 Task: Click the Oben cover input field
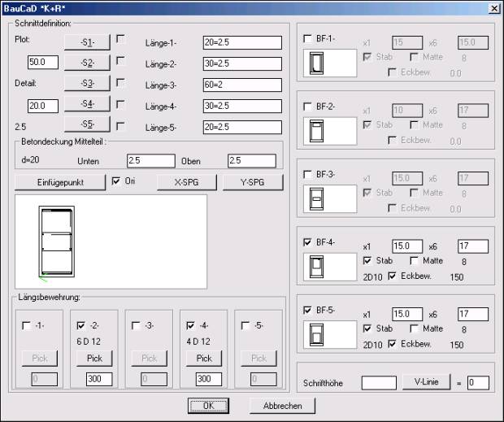tap(252, 161)
